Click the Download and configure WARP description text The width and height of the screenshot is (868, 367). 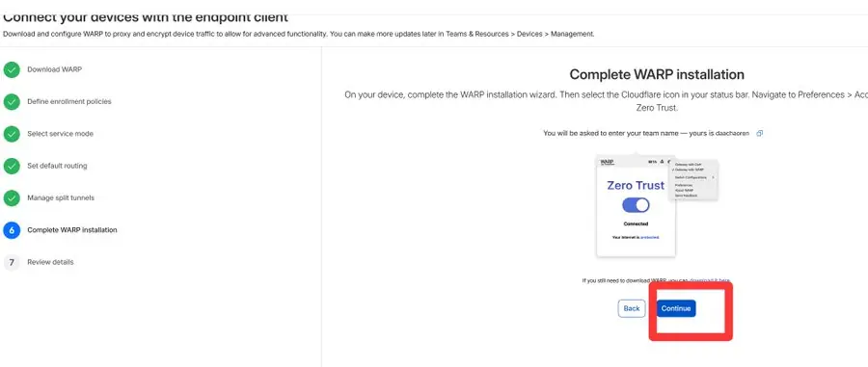click(x=299, y=34)
